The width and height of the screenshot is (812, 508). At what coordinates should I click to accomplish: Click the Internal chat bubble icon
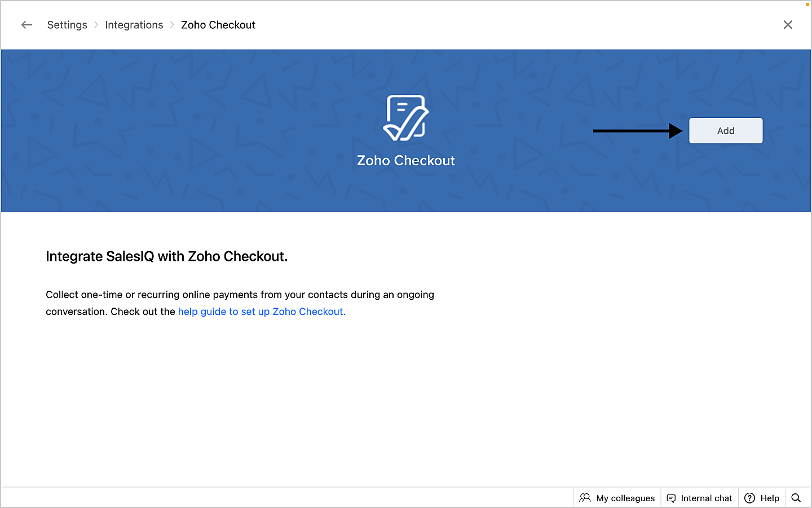tap(671, 498)
